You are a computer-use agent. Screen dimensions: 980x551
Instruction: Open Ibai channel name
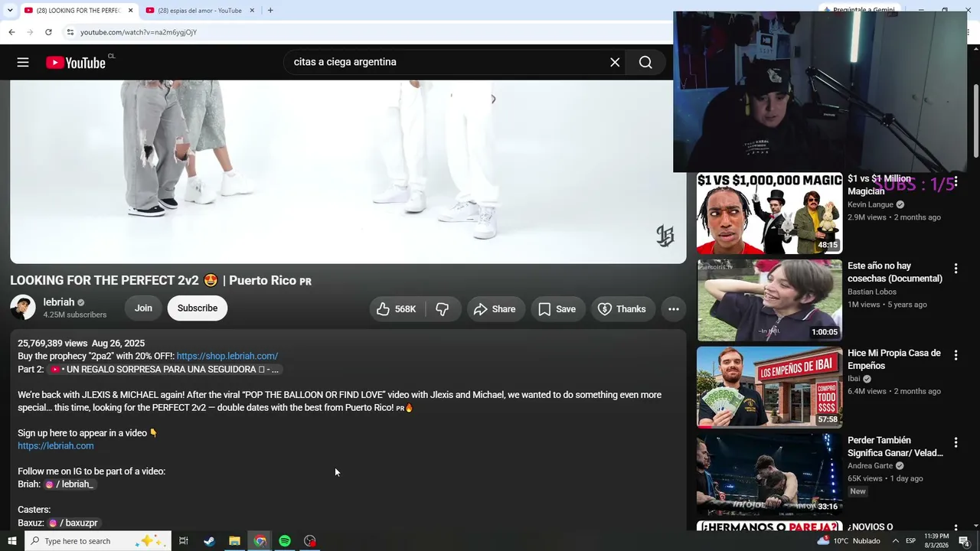[854, 379]
